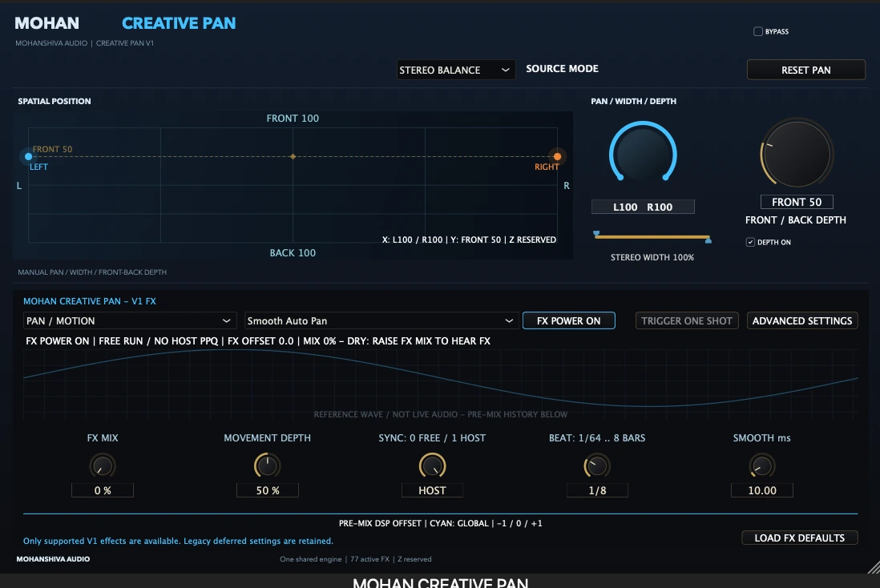
Task: Open the STEREO BALANCE source mode dropdown
Action: tap(456, 70)
